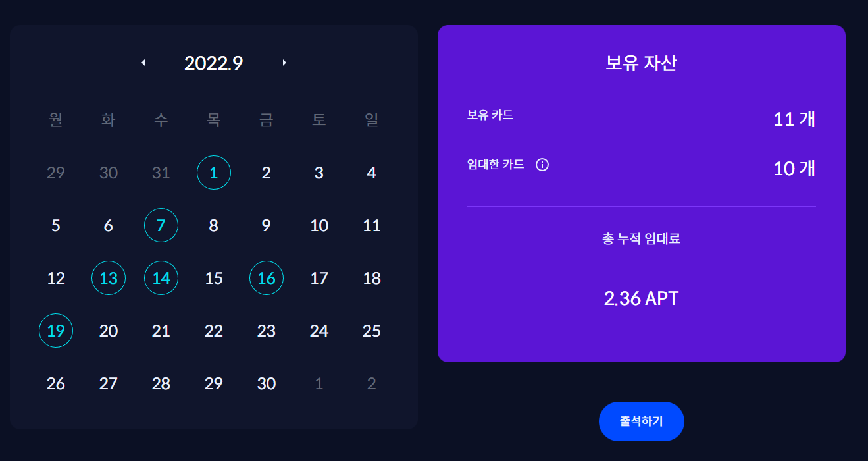Viewport: 868px width, 461px height.
Task: Click circled date 19 on calendar
Action: click(x=56, y=331)
